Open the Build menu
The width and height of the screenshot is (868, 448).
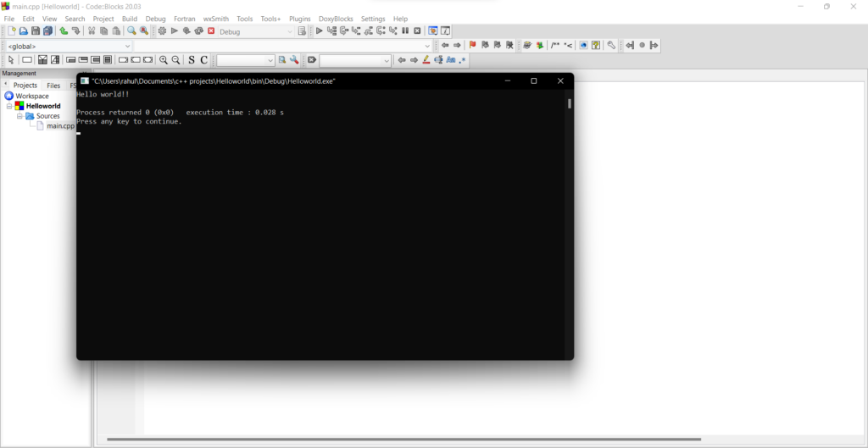click(x=130, y=19)
